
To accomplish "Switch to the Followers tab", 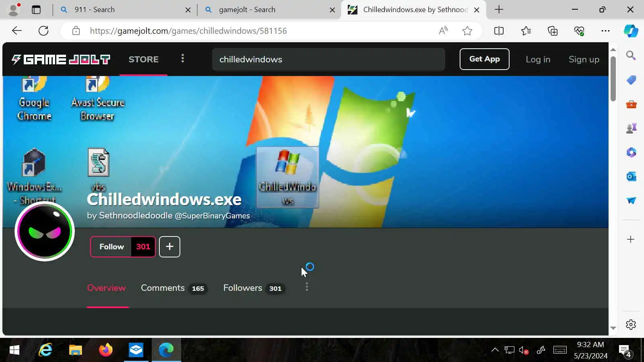I will (254, 288).
